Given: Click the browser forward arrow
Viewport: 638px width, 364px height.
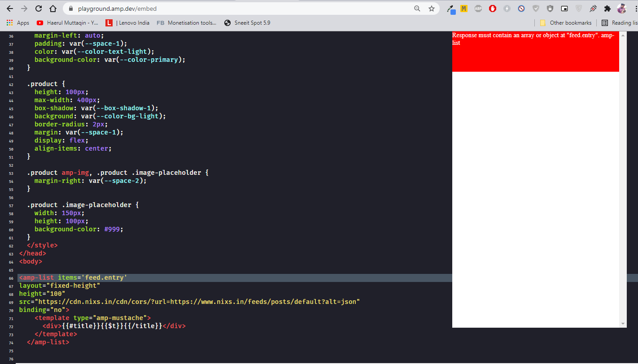Looking at the screenshot, I should tap(24, 9).
